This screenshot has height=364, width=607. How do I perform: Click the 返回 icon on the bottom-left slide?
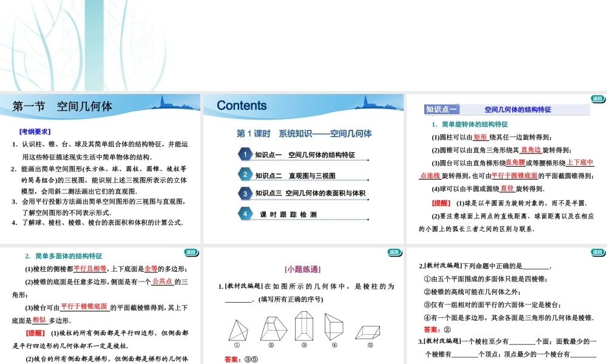point(192,252)
